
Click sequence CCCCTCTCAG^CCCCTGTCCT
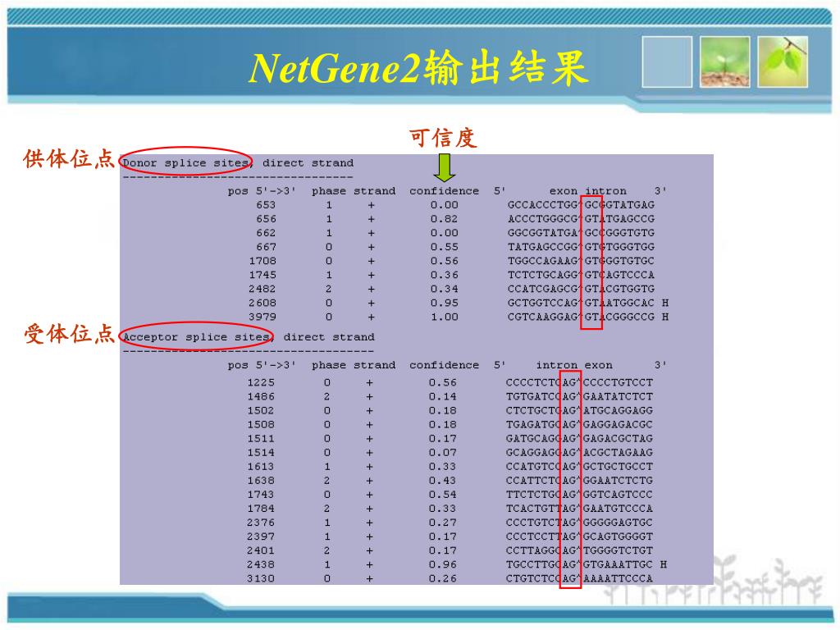click(579, 382)
